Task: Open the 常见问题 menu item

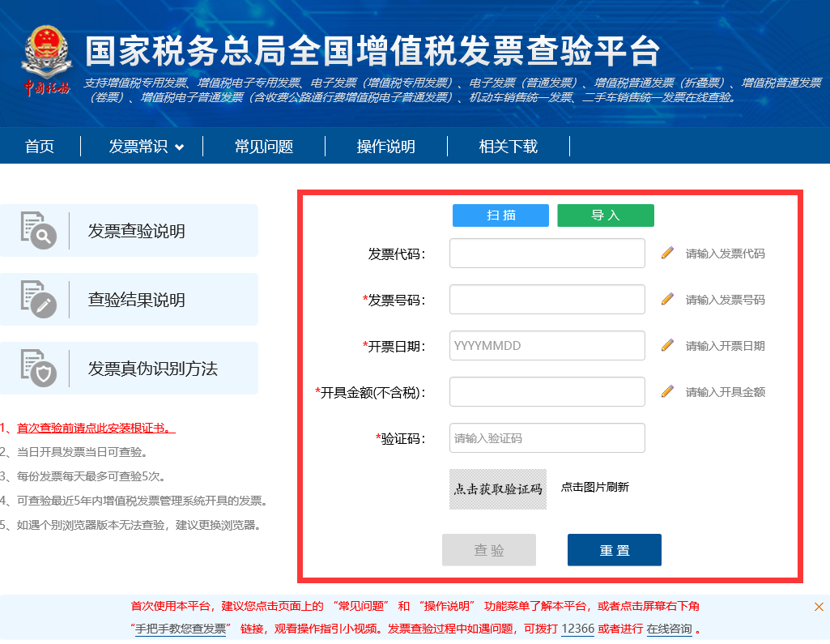Action: coord(264,146)
